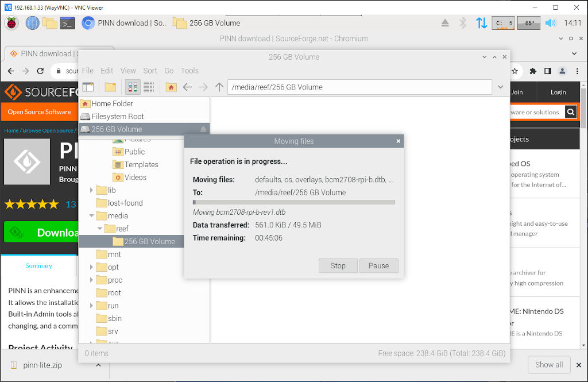Open the Bluetooth tray menu
Viewport: 588px width, 382px height.
point(463,23)
